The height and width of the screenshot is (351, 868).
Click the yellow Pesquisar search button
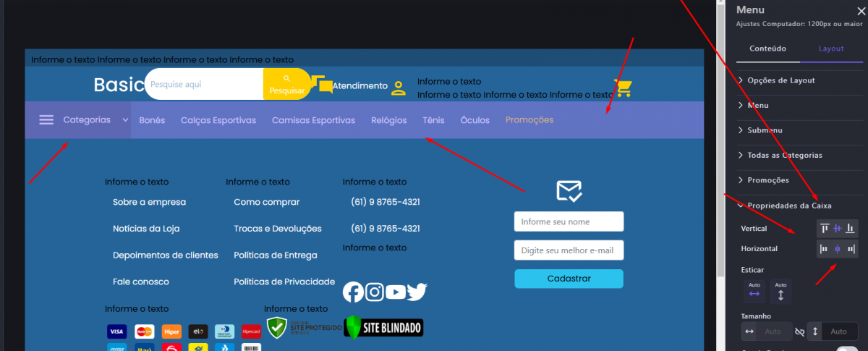pos(286,84)
